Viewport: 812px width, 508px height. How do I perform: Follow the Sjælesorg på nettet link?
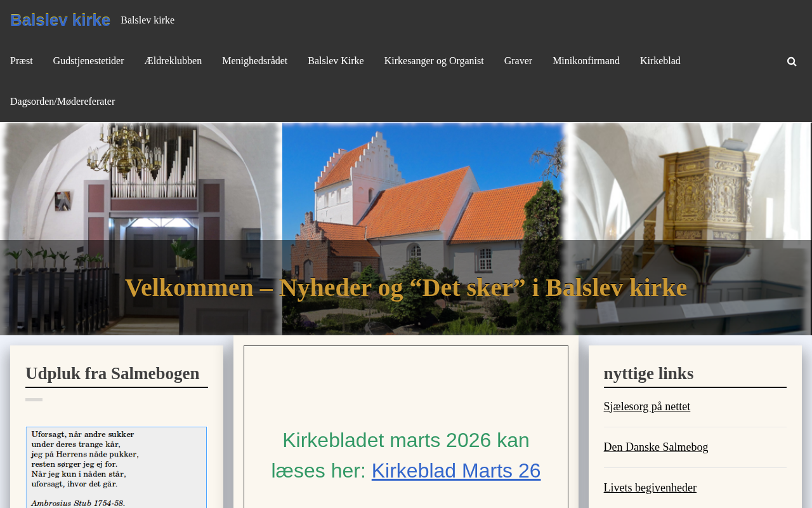tap(647, 406)
